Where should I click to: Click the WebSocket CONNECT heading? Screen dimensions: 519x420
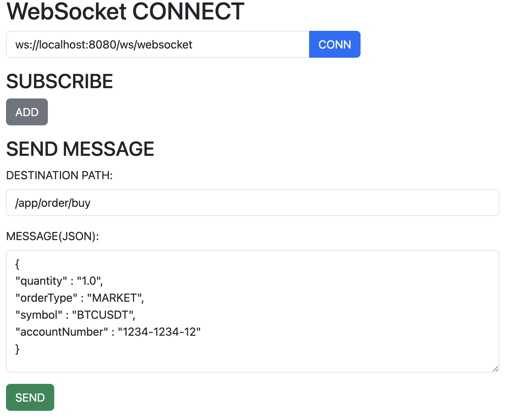pos(125,12)
